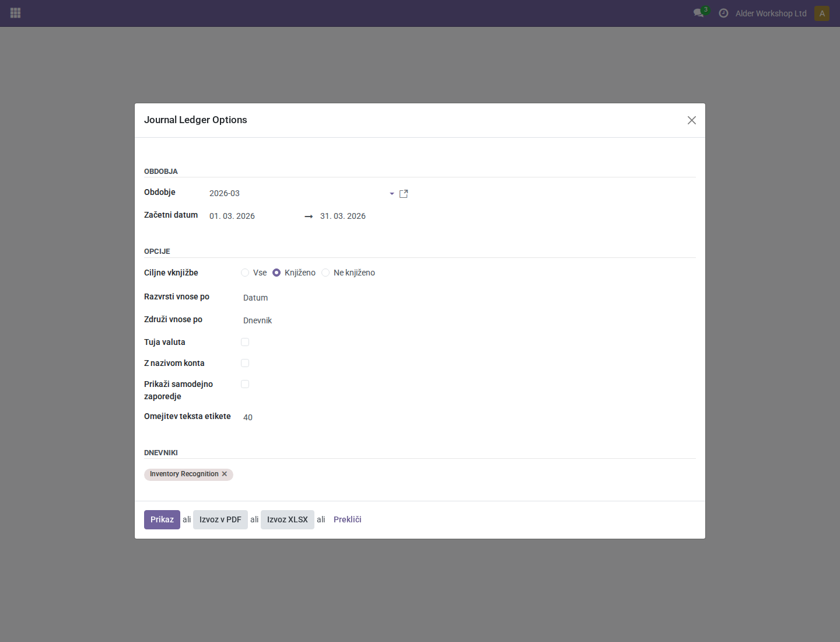Open the Obdobje external link icon
The width and height of the screenshot is (840, 642).
tap(404, 194)
